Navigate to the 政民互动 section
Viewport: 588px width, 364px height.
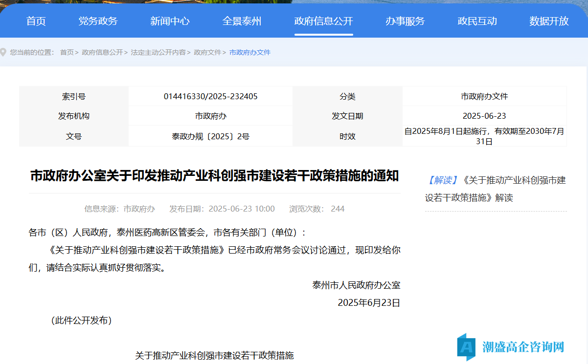[x=477, y=21]
